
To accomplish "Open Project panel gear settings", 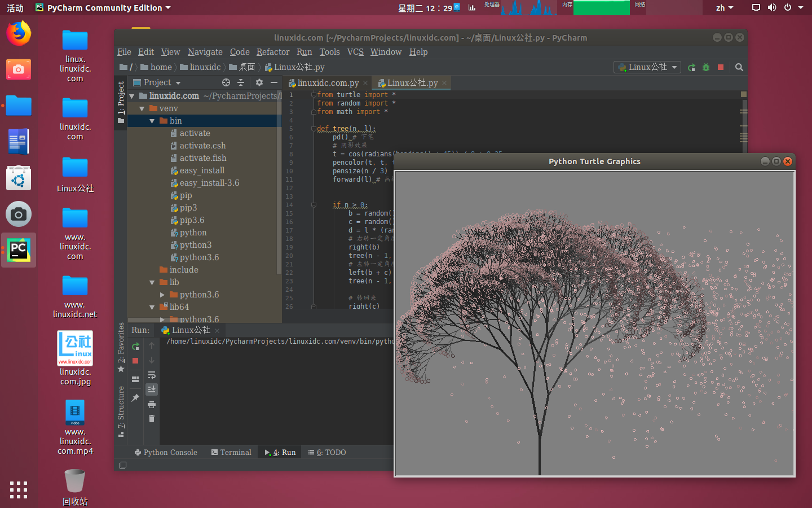I will click(x=259, y=82).
